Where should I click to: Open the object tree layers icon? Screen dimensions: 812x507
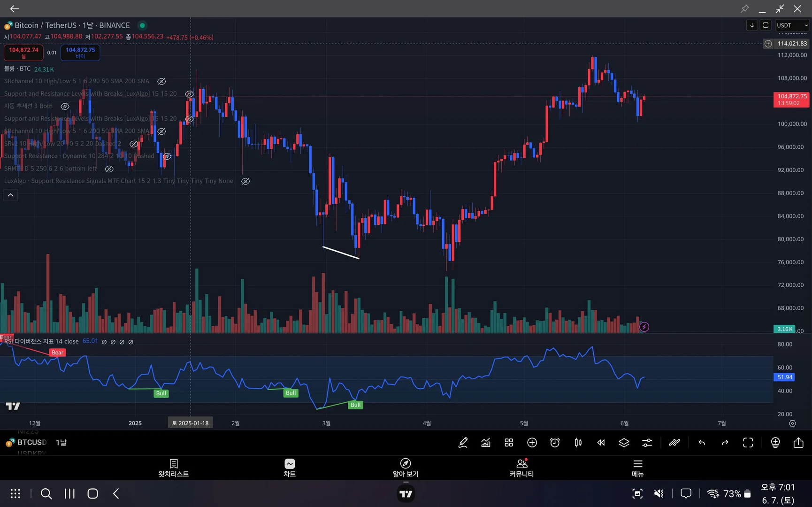624,443
